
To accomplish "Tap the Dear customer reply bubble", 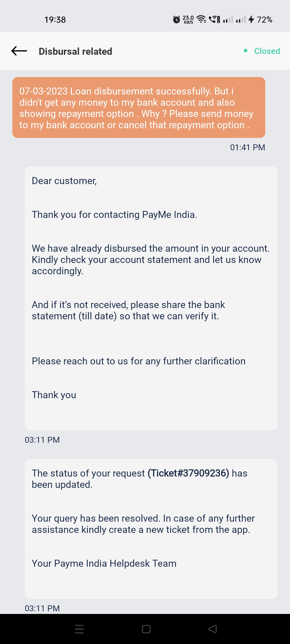I will (151, 298).
